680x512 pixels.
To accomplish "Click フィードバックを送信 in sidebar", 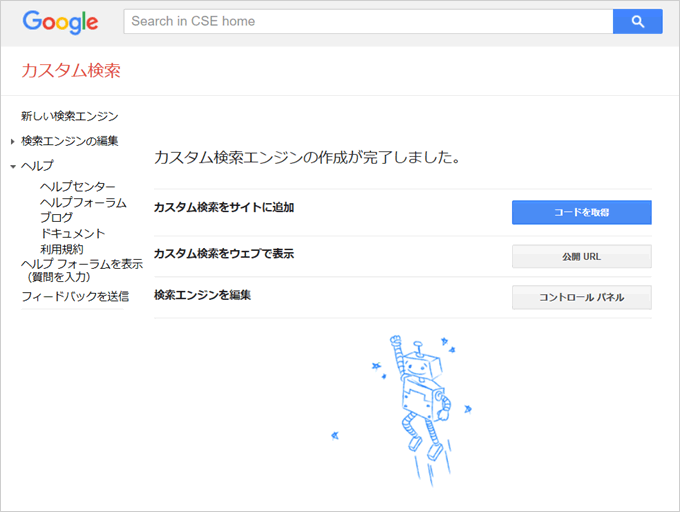I will point(75,297).
